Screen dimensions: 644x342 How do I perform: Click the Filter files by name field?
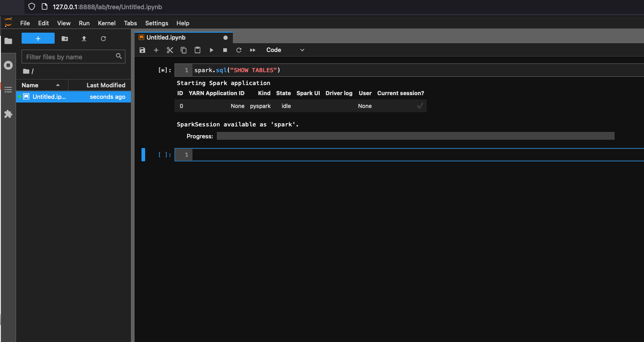click(x=69, y=57)
